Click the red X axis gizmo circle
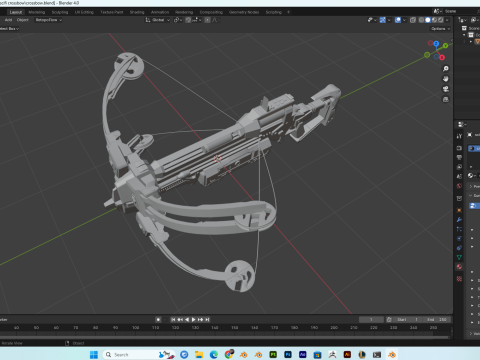Screen dimensions: 480x360 [x=442, y=58]
